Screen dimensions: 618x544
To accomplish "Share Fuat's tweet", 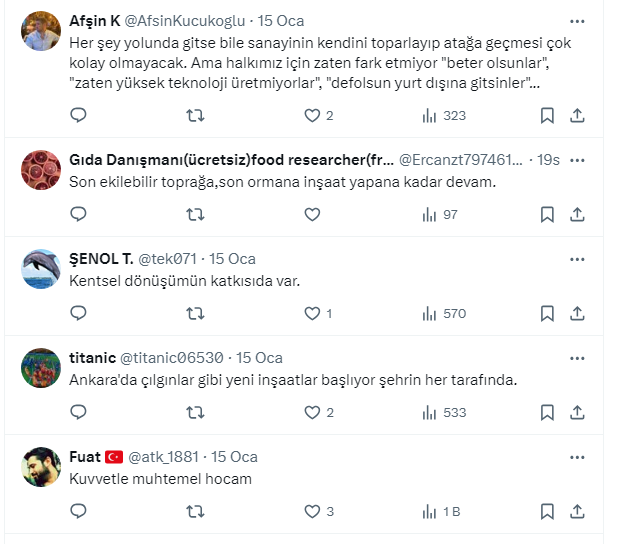I will pyautogui.click(x=577, y=511).
